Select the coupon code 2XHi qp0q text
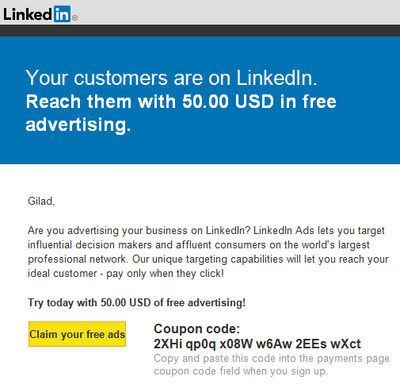Image resolution: width=400 pixels, height=388 pixels. pos(257,344)
